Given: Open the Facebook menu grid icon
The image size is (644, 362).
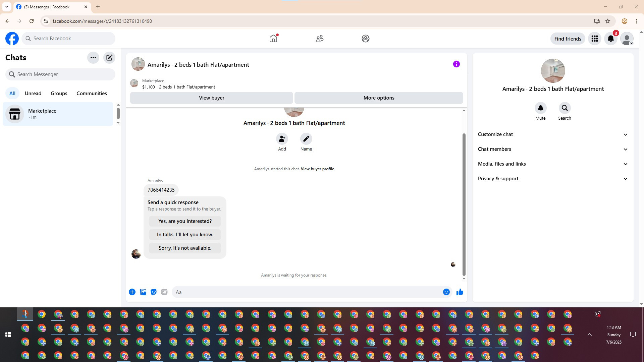Looking at the screenshot, I should click(x=594, y=39).
